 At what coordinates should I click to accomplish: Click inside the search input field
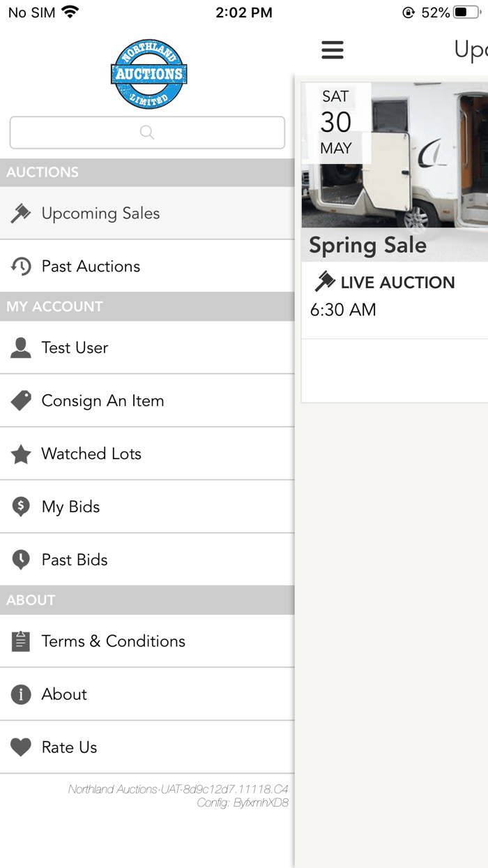pos(146,132)
